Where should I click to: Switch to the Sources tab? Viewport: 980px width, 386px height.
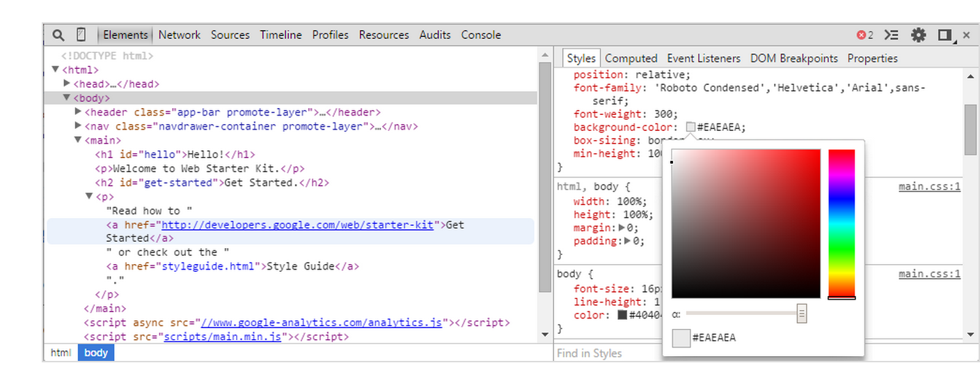230,35
